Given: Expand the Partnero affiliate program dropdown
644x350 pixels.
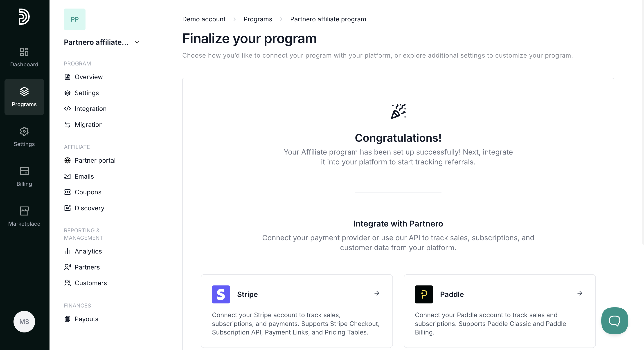Looking at the screenshot, I should point(137,42).
